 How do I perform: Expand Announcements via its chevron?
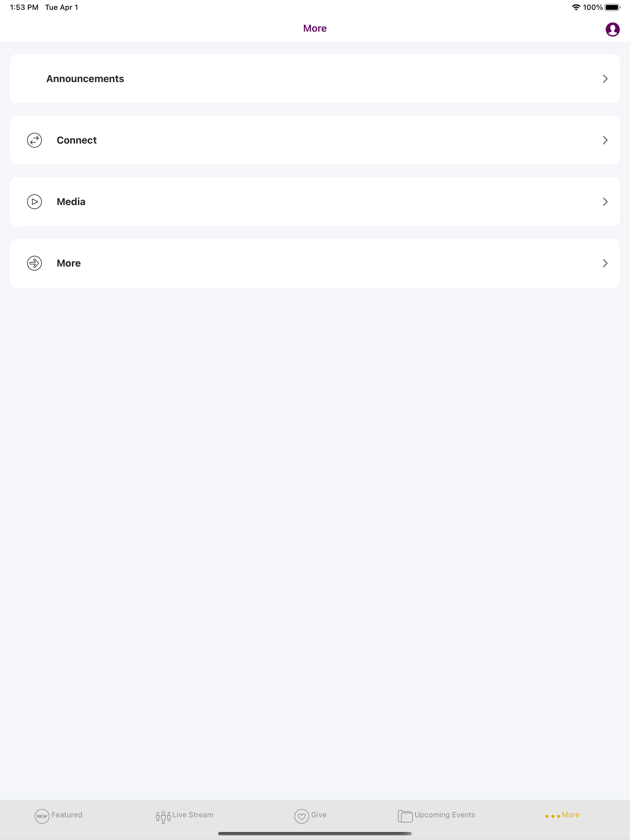pos(605,79)
